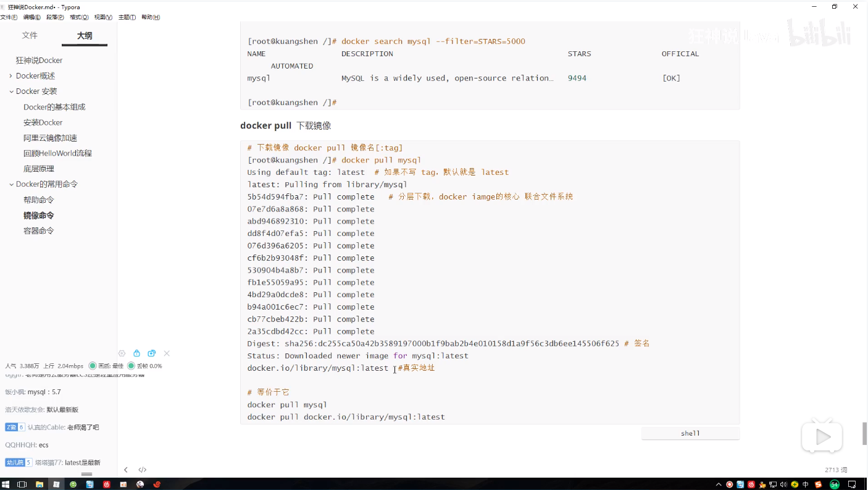Click the shell language selector field
This screenshot has width=868, height=490.
click(x=690, y=433)
